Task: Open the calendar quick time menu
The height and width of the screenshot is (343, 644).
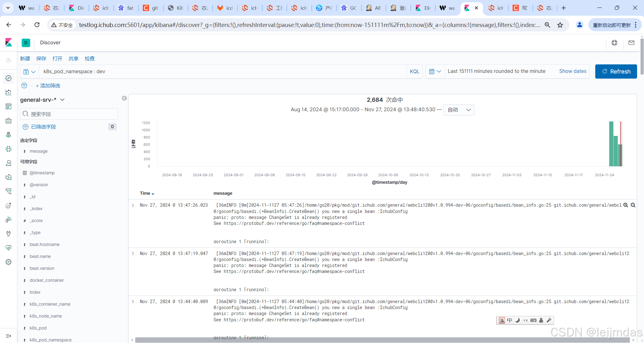Action: point(435,72)
